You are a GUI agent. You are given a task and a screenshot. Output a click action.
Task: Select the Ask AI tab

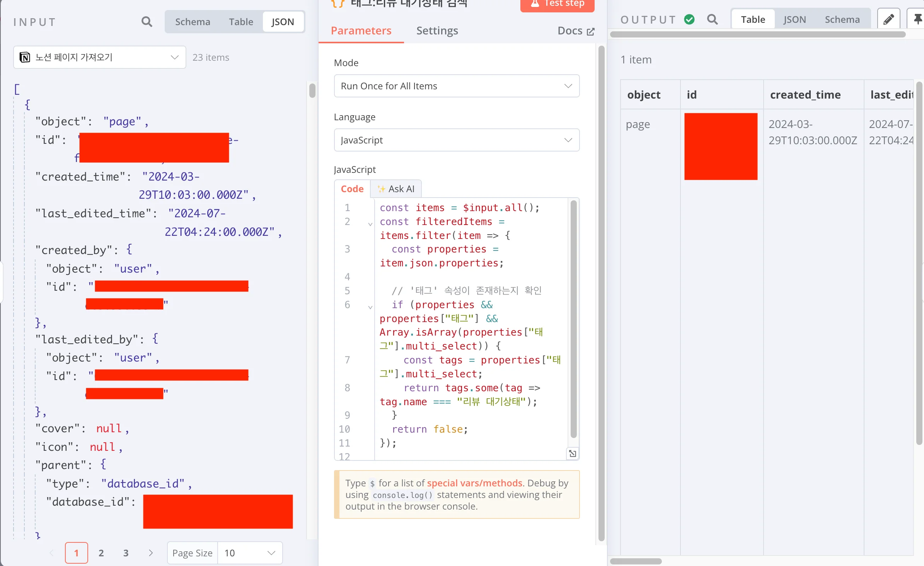click(x=396, y=189)
